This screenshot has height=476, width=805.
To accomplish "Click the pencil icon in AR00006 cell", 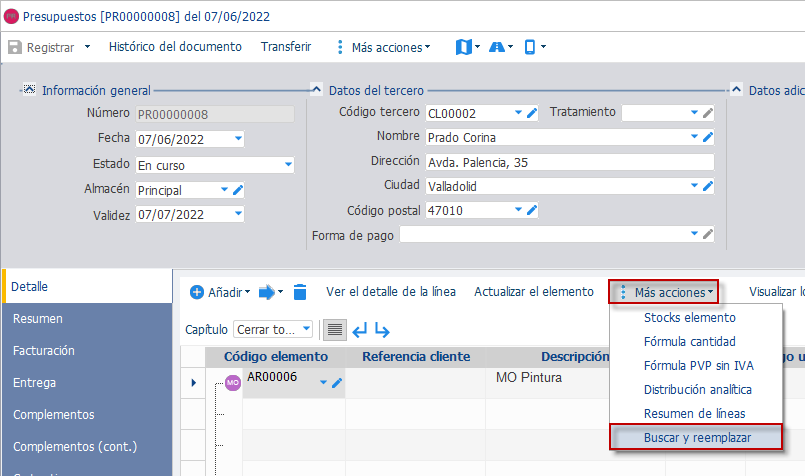I will click(337, 383).
